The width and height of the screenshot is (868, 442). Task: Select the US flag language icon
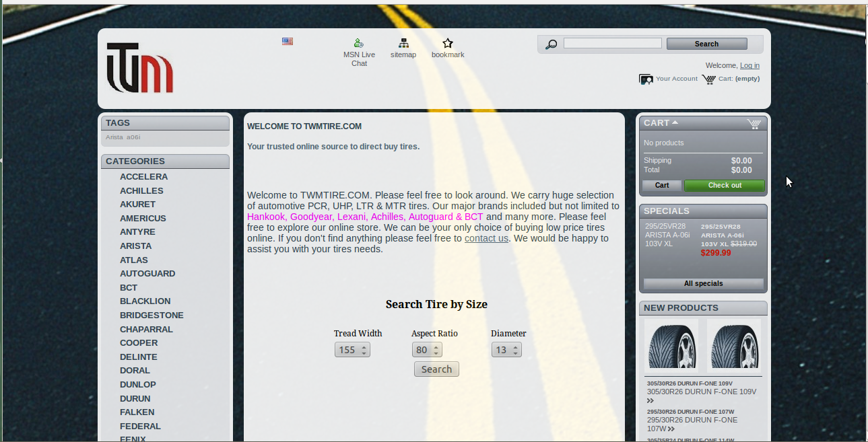click(288, 42)
